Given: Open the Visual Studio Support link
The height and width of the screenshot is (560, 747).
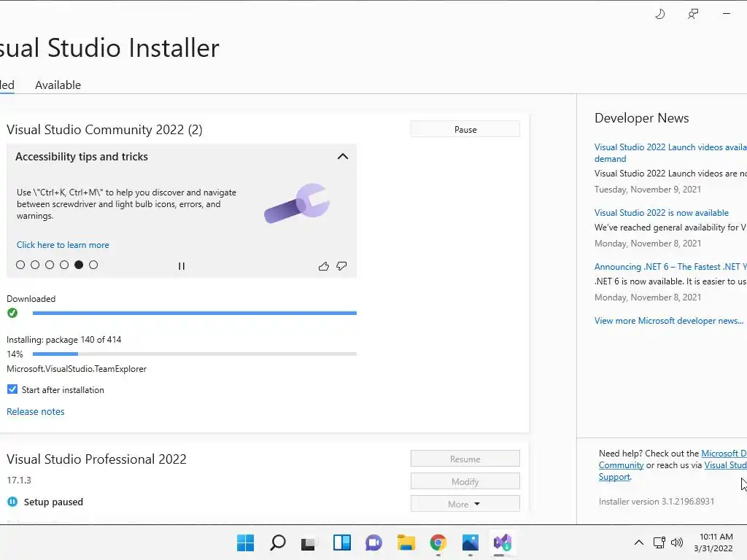Looking at the screenshot, I should pyautogui.click(x=726, y=465).
